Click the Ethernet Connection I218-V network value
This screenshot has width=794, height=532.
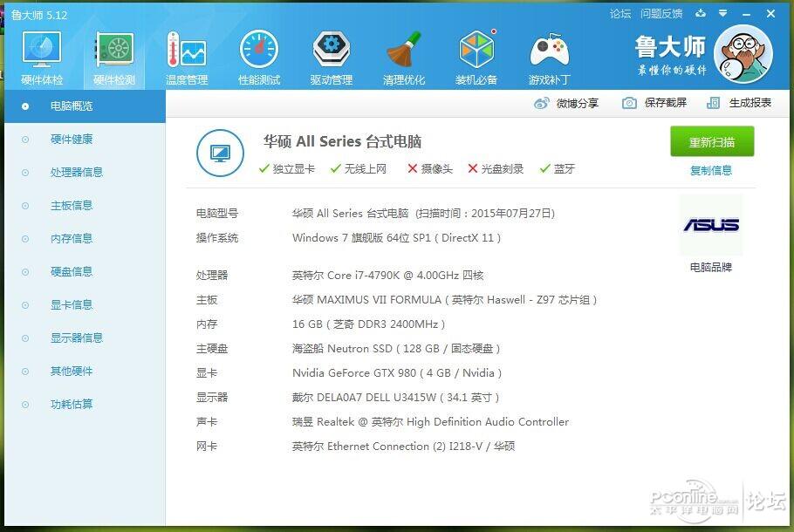404,447
